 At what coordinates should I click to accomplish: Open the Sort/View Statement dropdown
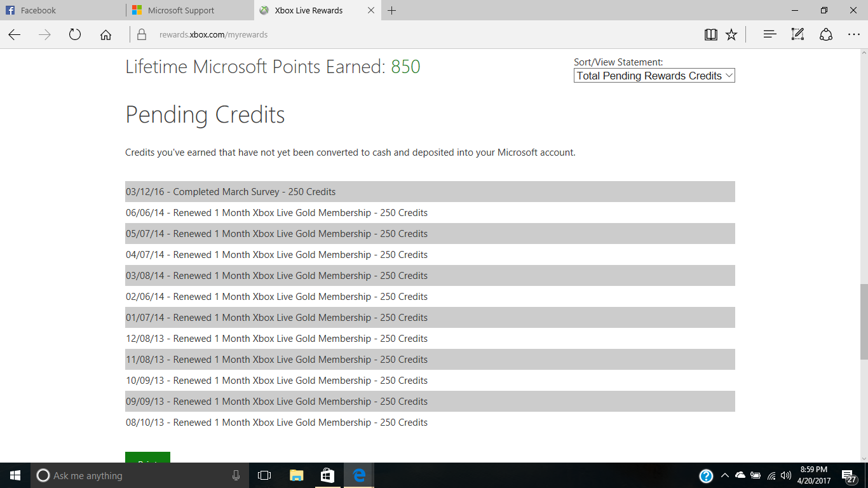click(x=654, y=76)
